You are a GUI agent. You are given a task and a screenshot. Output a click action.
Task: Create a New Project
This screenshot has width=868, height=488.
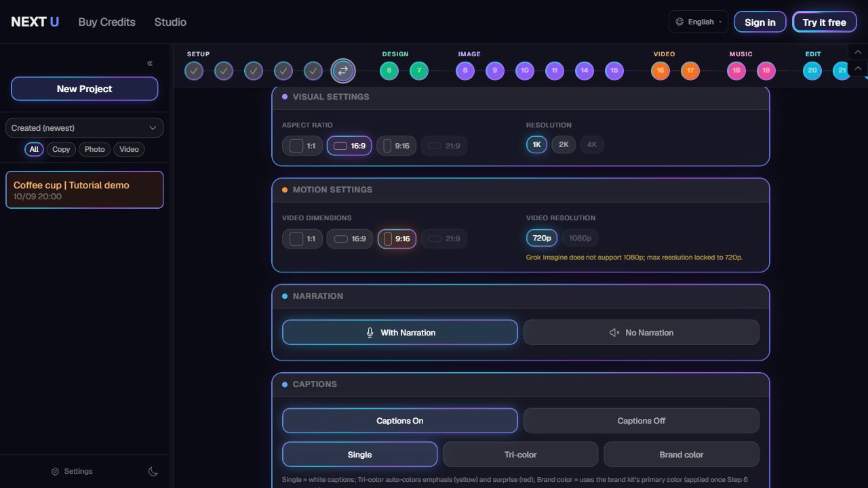click(85, 89)
